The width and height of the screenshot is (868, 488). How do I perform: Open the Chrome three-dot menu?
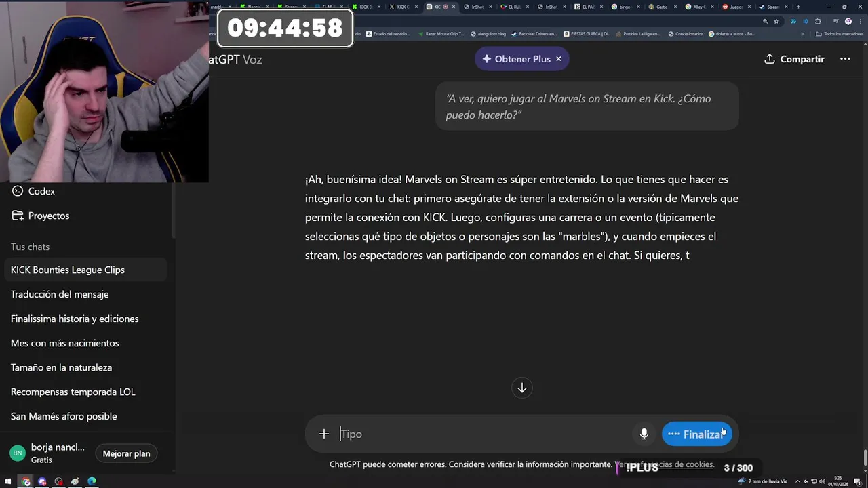(860, 21)
